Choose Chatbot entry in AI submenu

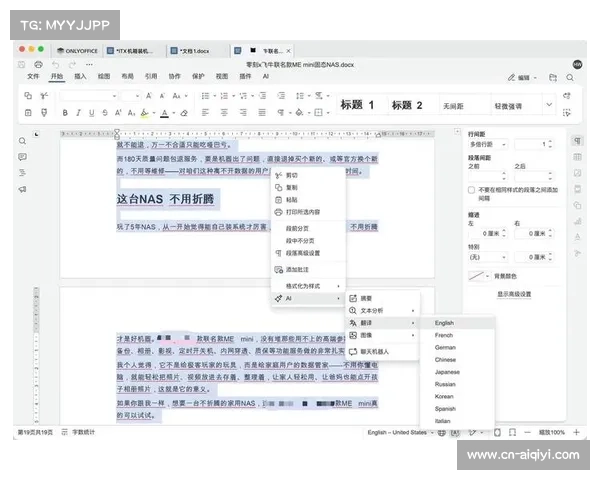tap(383, 351)
